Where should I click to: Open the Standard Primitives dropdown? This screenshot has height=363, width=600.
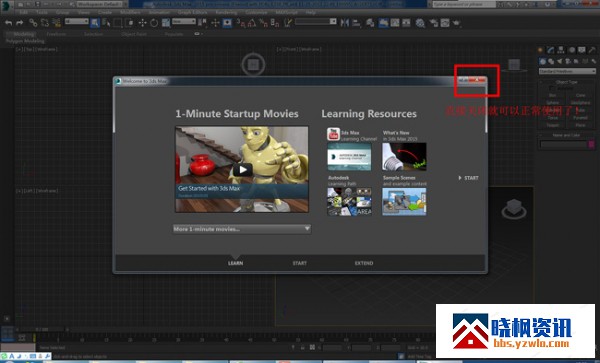(x=567, y=71)
